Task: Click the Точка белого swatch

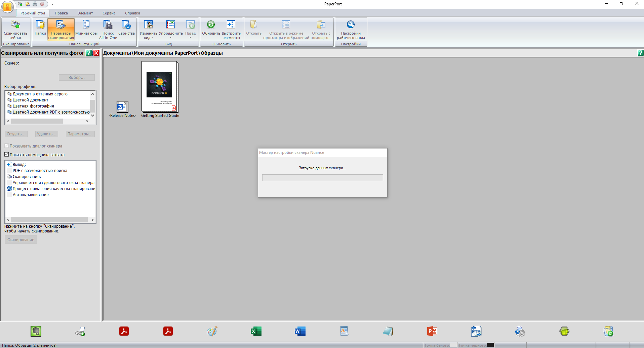Action: pos(453,345)
